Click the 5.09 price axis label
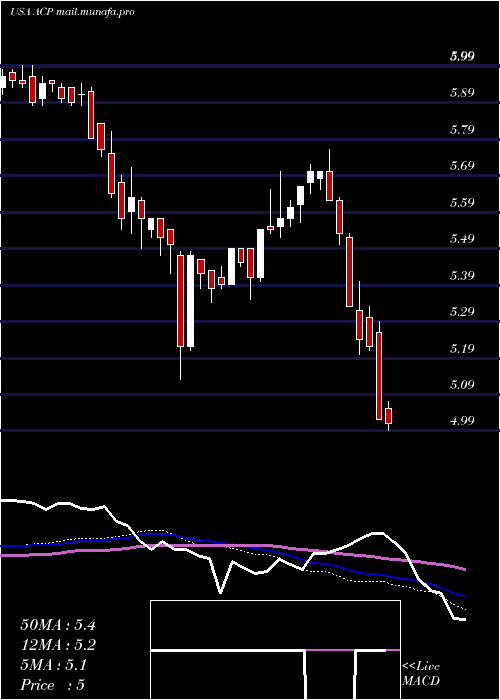Viewport: 500px width, 700px height. [462, 384]
